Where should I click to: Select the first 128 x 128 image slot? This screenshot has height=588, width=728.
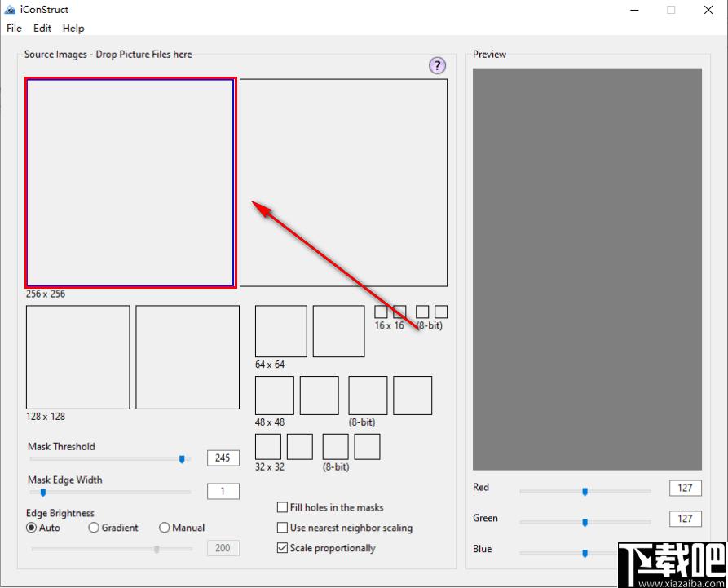78,357
